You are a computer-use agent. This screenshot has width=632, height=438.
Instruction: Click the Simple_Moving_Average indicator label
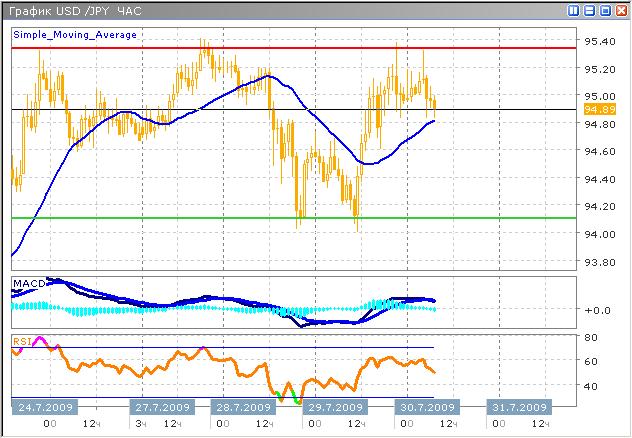(x=75, y=34)
